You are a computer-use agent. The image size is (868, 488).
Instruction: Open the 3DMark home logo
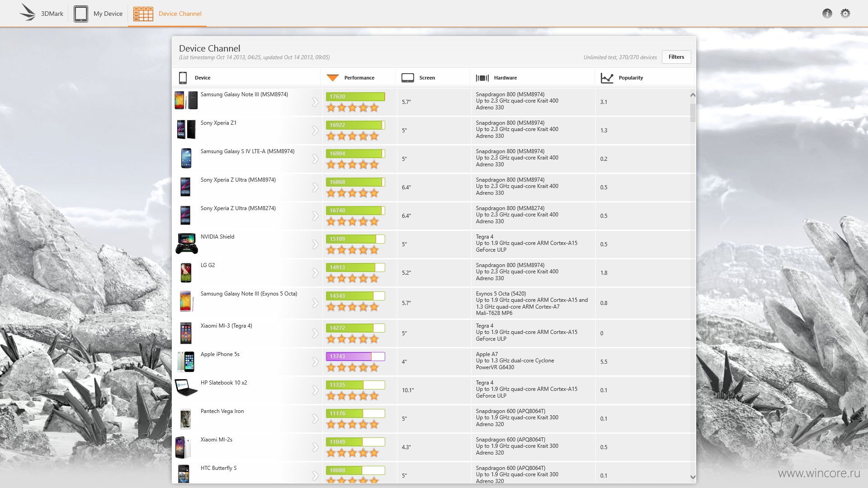(27, 13)
